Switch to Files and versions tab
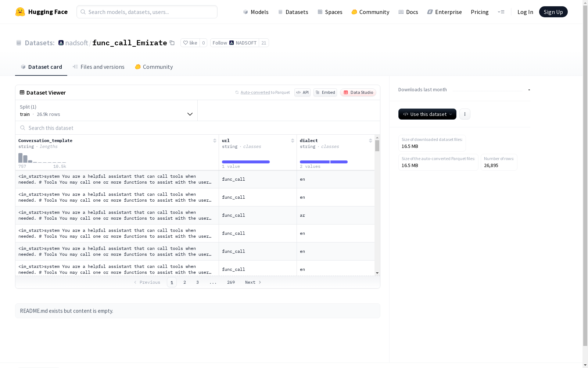This screenshot has width=588, height=368. pos(98,67)
